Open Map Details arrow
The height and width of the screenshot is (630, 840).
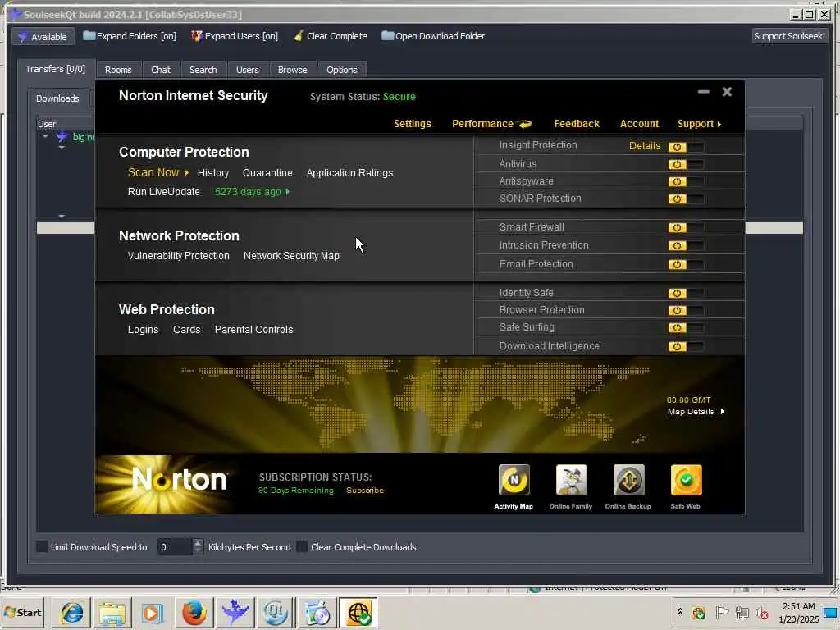pyautogui.click(x=722, y=412)
